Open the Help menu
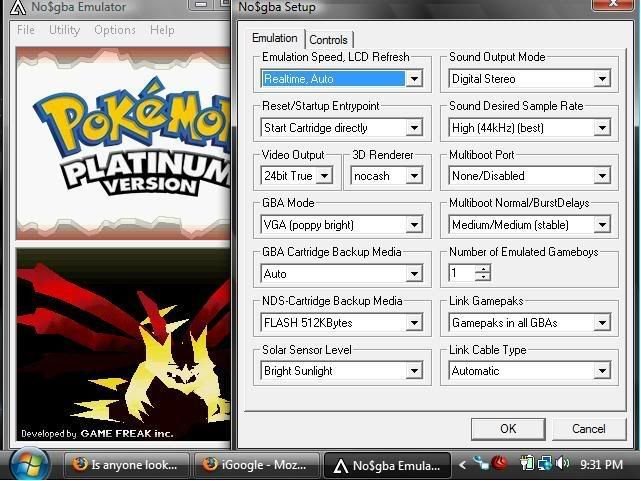This screenshot has height=481, width=641. pyautogui.click(x=162, y=30)
